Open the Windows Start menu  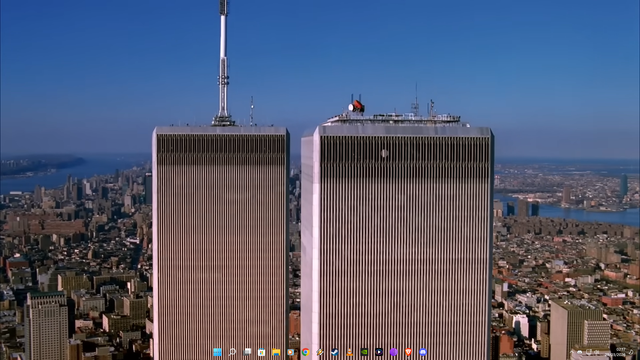[x=218, y=352]
